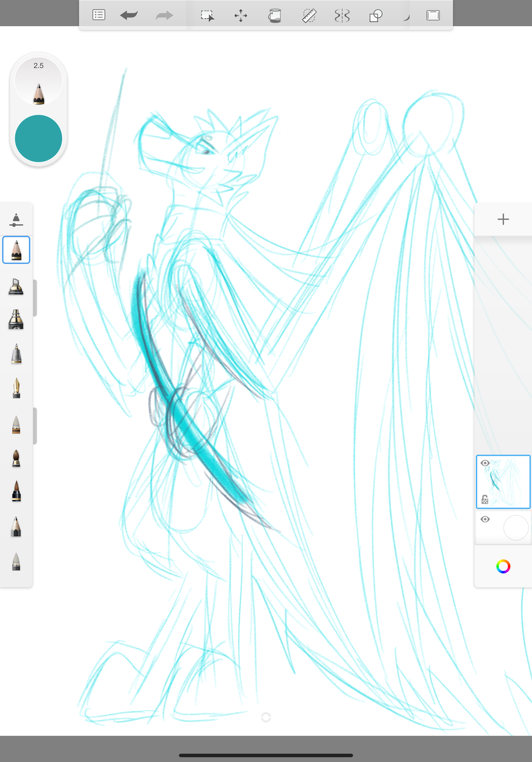This screenshot has height=762, width=532.
Task: Select the sketch layer thumbnail
Action: (x=503, y=482)
